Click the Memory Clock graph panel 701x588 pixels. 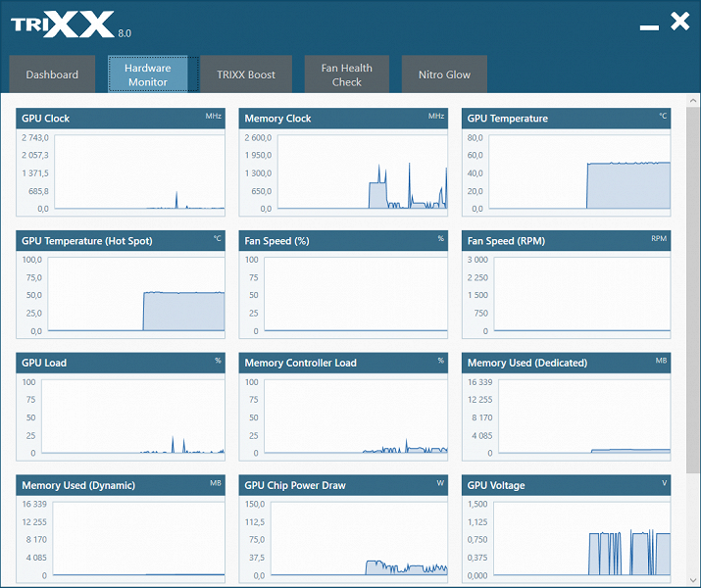pos(343,163)
